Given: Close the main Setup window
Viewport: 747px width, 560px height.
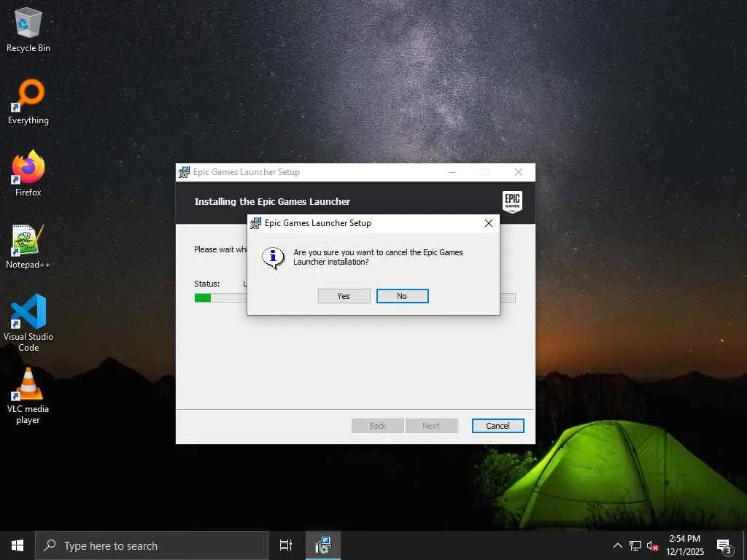Looking at the screenshot, I should (519, 172).
